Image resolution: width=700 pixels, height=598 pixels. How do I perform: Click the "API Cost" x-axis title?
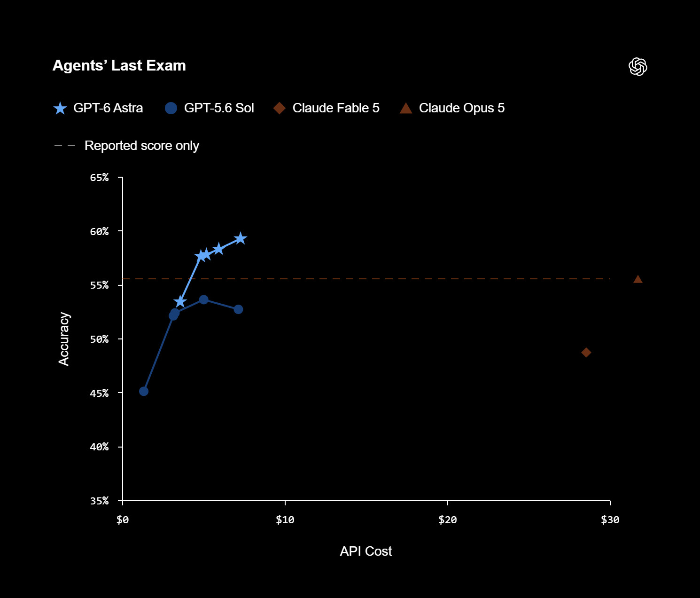366,551
